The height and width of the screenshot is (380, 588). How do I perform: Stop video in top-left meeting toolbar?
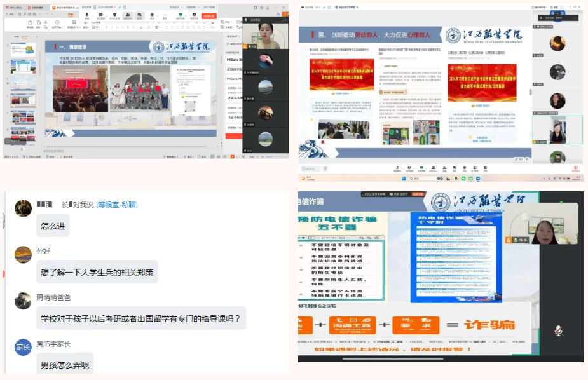(x=100, y=15)
